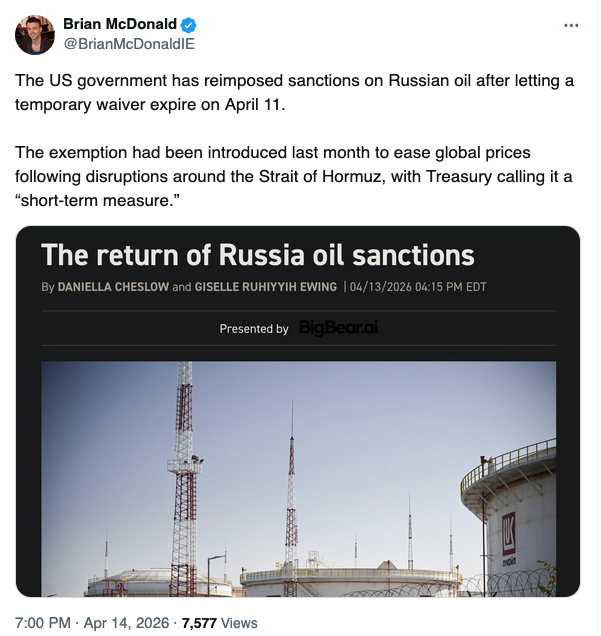
Task: Open the three-dot more options menu
Action: pos(571,25)
